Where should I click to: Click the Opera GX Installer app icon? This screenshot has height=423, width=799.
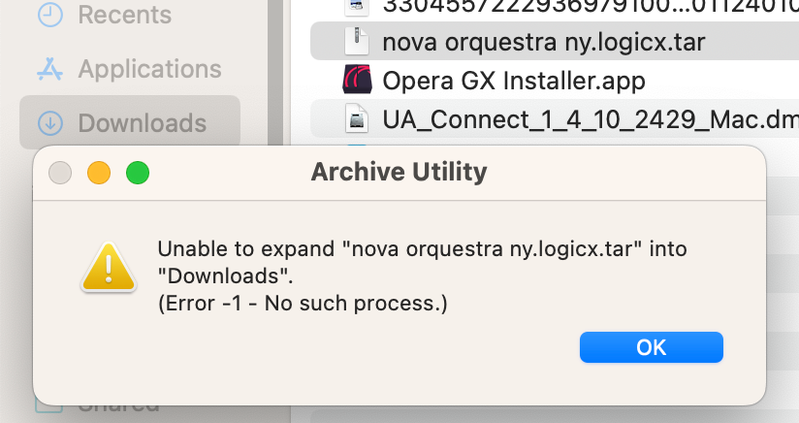(x=357, y=80)
